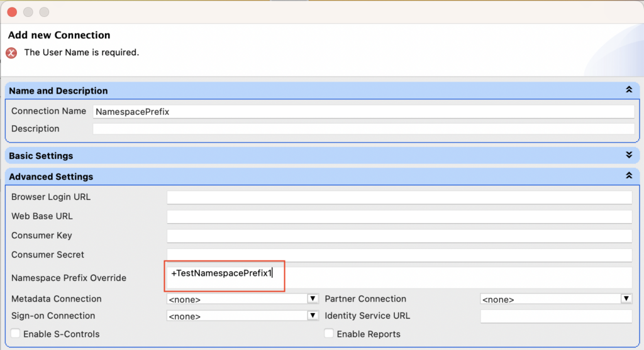Viewport: 644px width, 350px height.
Task: Click the Namespace Prefix Override label
Action: click(69, 278)
